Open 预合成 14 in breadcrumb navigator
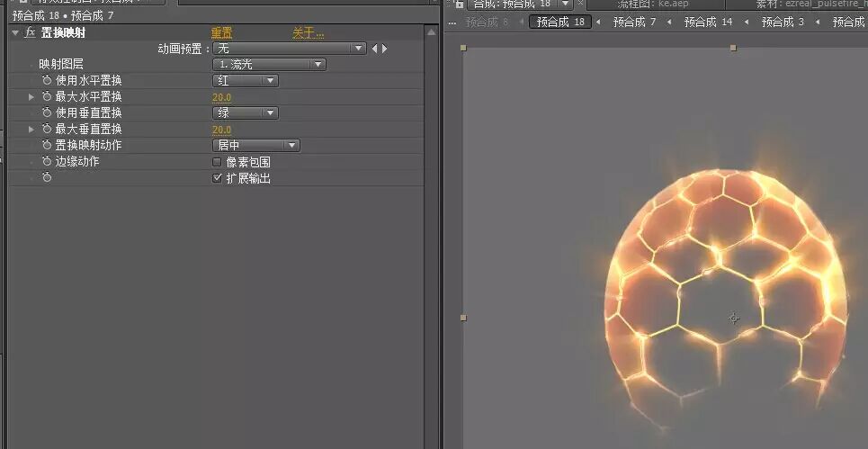868x449 pixels. [708, 22]
